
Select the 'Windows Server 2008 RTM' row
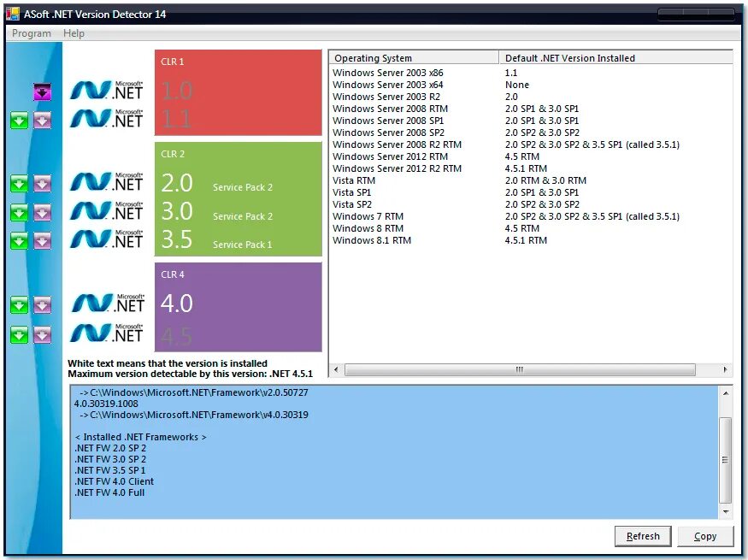(x=531, y=109)
